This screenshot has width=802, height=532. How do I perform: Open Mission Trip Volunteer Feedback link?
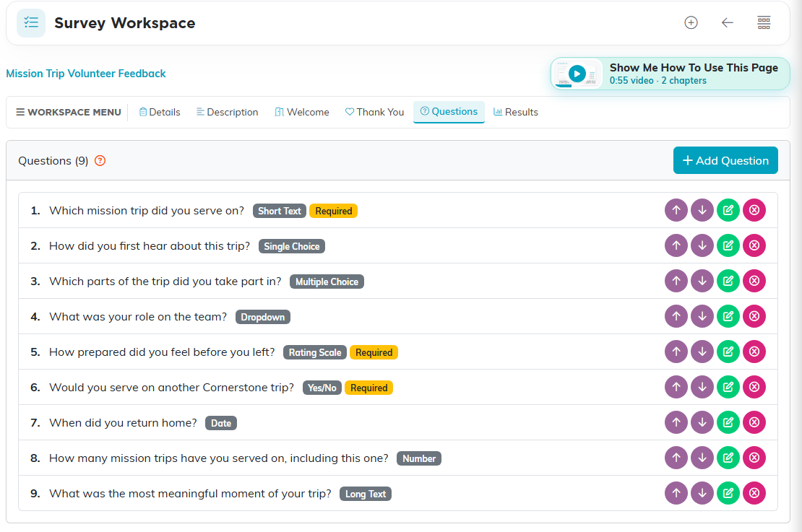(x=86, y=74)
